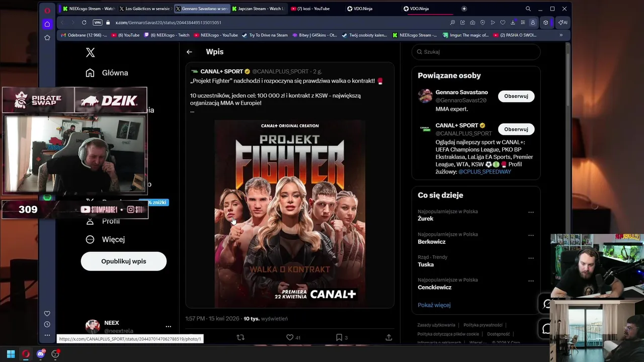Expand bookmarks bar overflow chevron

[561, 35]
